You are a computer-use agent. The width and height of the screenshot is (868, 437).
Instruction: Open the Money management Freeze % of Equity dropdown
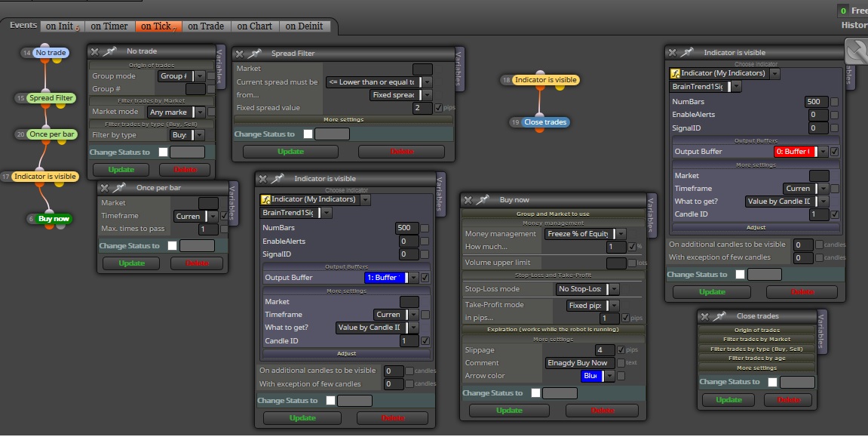tap(585, 234)
